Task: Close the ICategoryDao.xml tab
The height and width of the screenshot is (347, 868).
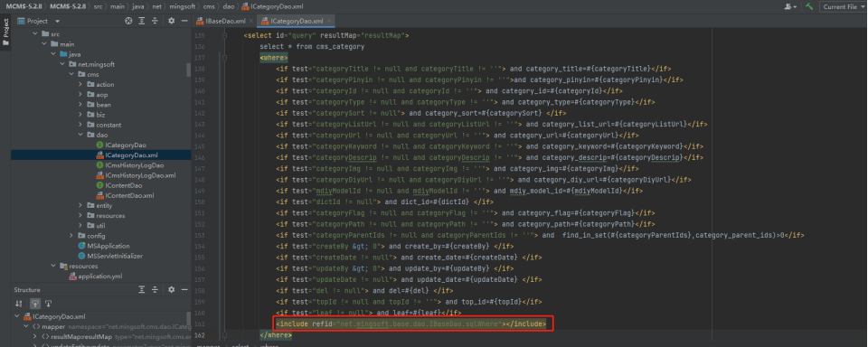Action: coord(329,21)
